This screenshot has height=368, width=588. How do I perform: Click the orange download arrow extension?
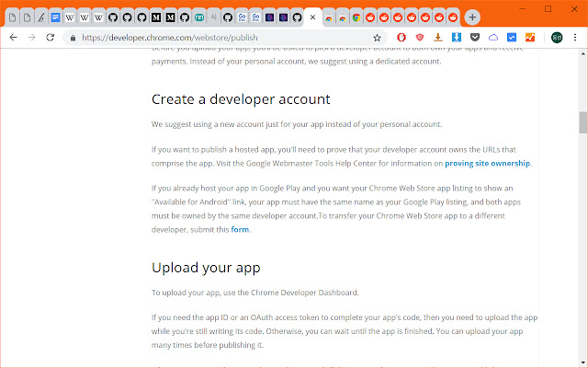pyautogui.click(x=438, y=38)
